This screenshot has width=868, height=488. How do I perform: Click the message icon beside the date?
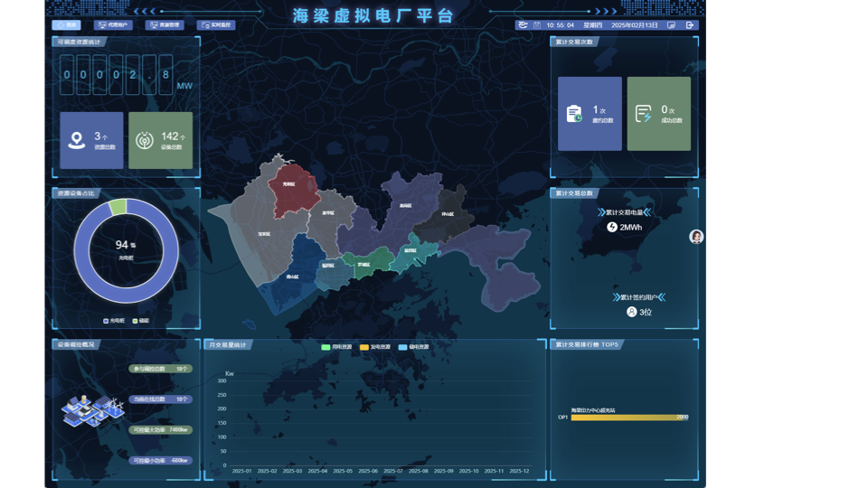(671, 25)
